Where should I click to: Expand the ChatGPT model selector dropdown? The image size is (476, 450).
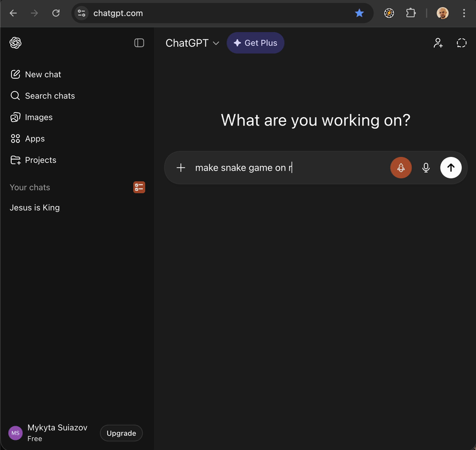pyautogui.click(x=193, y=43)
